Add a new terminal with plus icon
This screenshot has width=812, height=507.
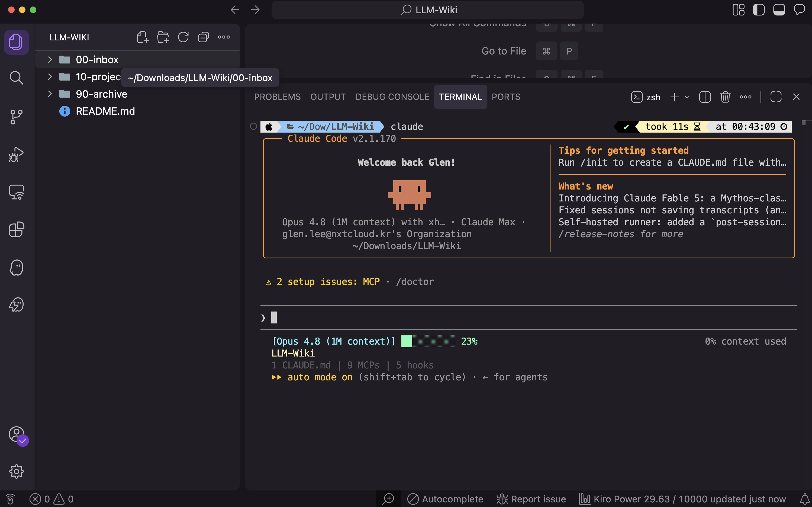(x=674, y=97)
